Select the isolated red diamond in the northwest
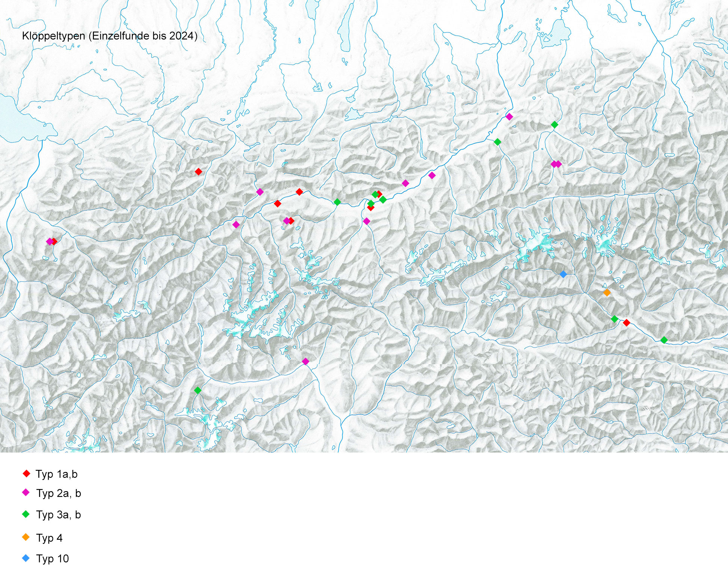This screenshot has width=728, height=580. [198, 172]
